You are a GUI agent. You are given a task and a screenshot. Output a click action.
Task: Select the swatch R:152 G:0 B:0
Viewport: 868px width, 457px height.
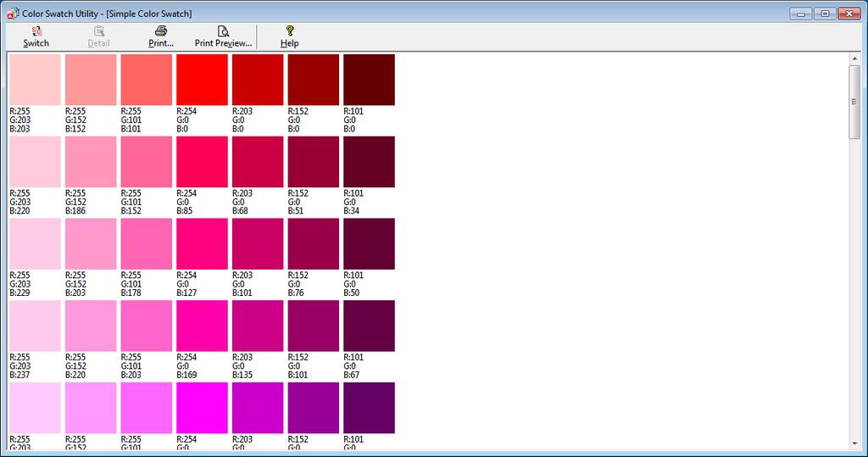[x=314, y=79]
